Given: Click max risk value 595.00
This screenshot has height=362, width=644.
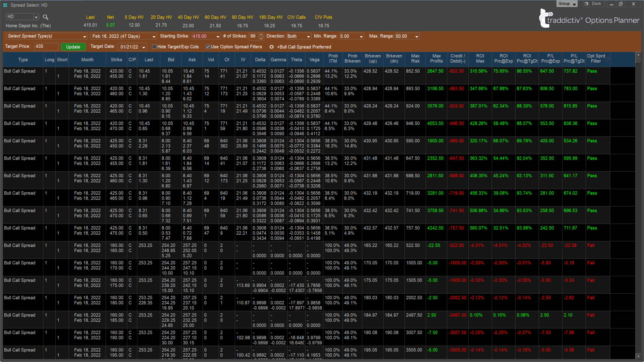Looking at the screenshot, I should click(413, 141).
